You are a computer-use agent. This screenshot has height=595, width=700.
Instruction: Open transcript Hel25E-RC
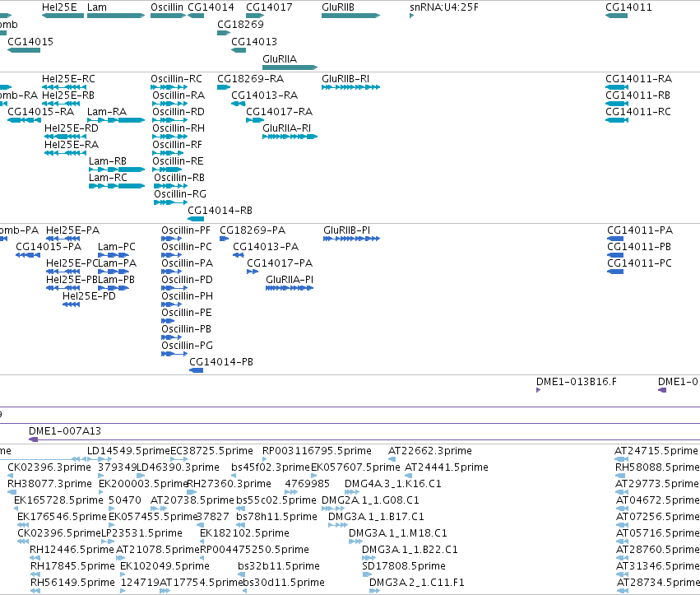pyautogui.click(x=68, y=79)
